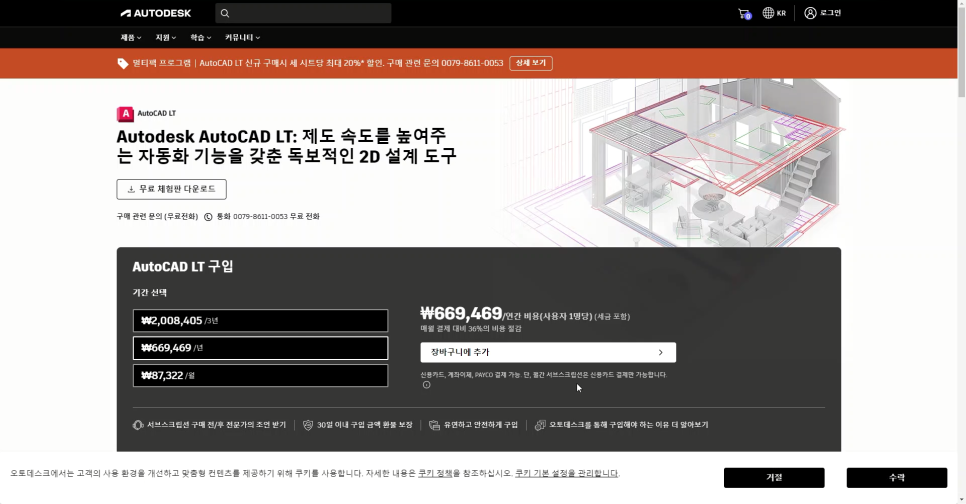Open 오토데스크를 통해 구입해야 하는 이유 link
966x504 pixels.
[x=628, y=425]
